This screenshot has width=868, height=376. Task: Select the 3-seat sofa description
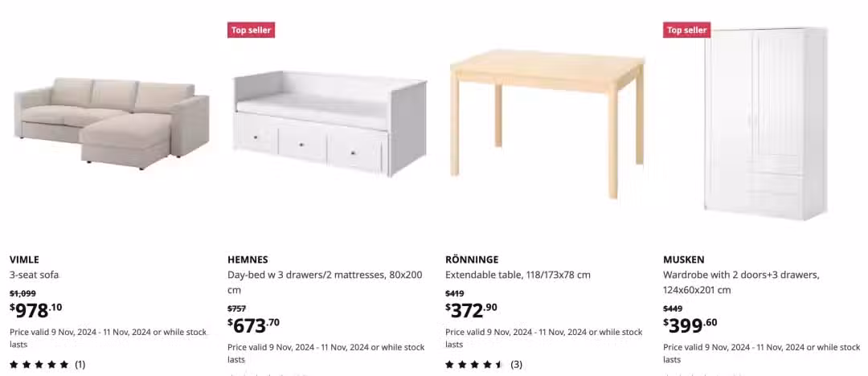[34, 275]
